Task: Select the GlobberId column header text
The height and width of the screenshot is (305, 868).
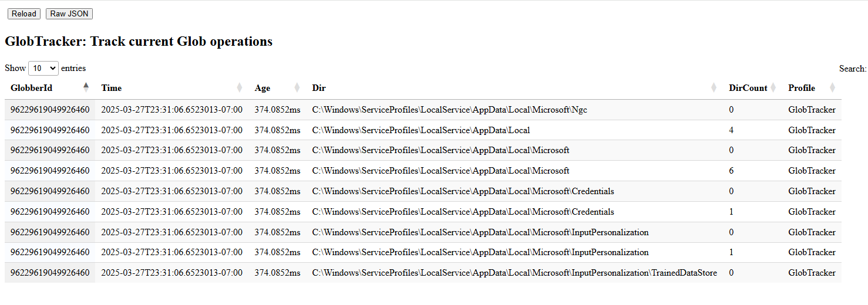Action: (31, 88)
